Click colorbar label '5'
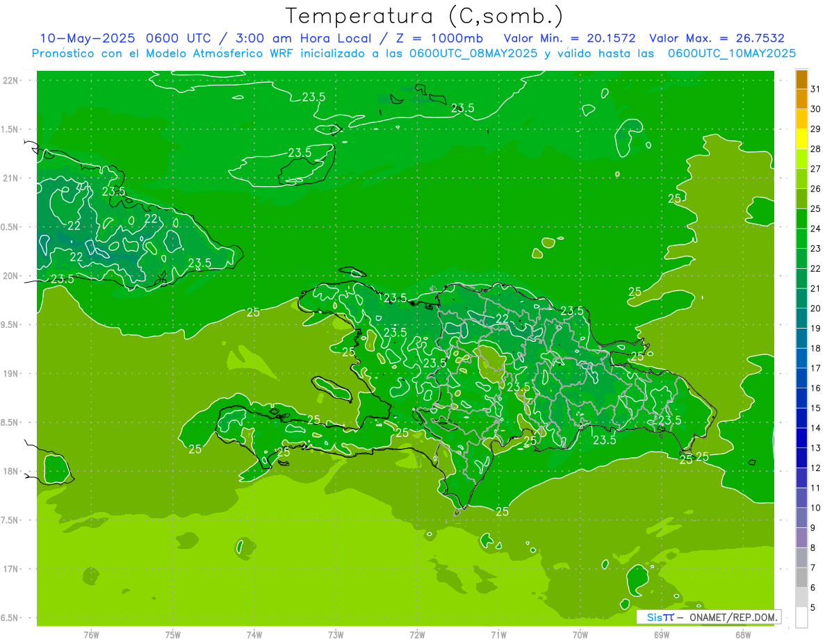This screenshot has height=644, width=834. coord(813,608)
